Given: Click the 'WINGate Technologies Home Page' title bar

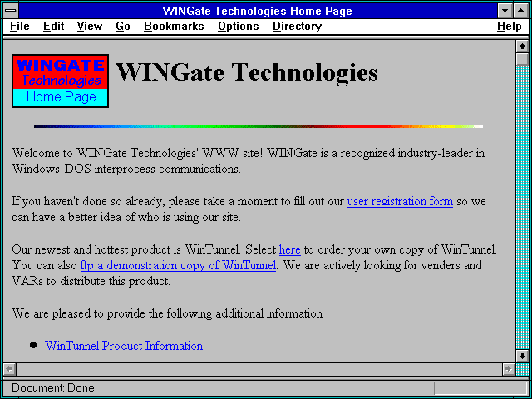Looking at the screenshot, I should pyautogui.click(x=258, y=11).
